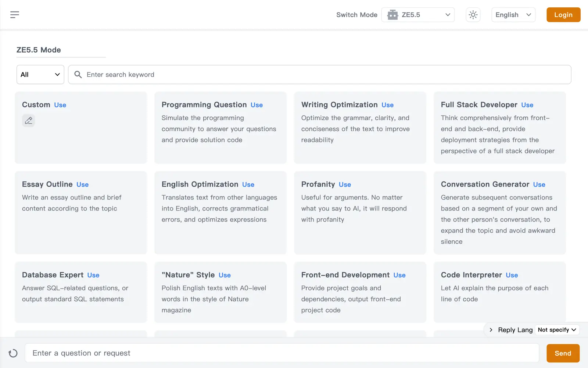
Task: Open the hamburger sidebar menu
Action: click(15, 15)
